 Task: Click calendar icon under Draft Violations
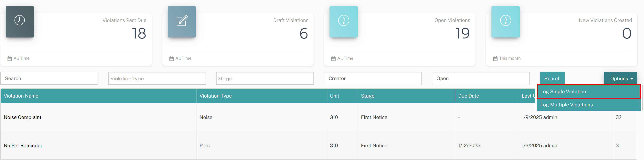(171, 59)
